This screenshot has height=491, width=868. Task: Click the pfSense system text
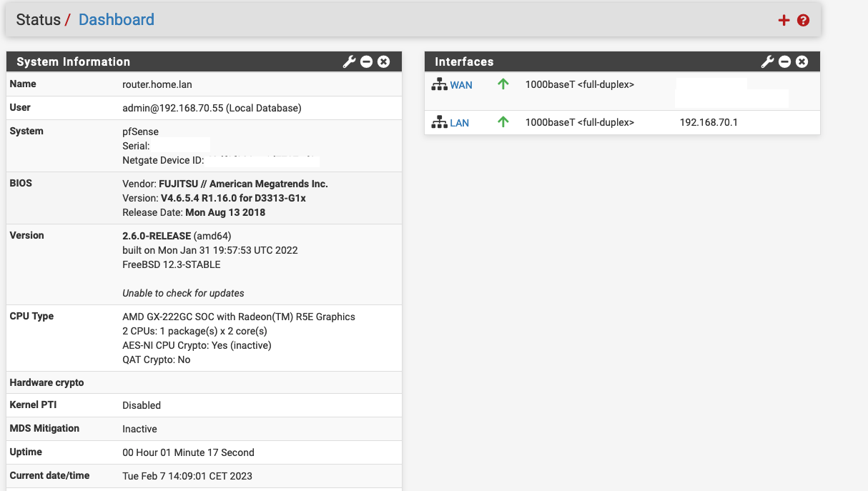coord(141,132)
